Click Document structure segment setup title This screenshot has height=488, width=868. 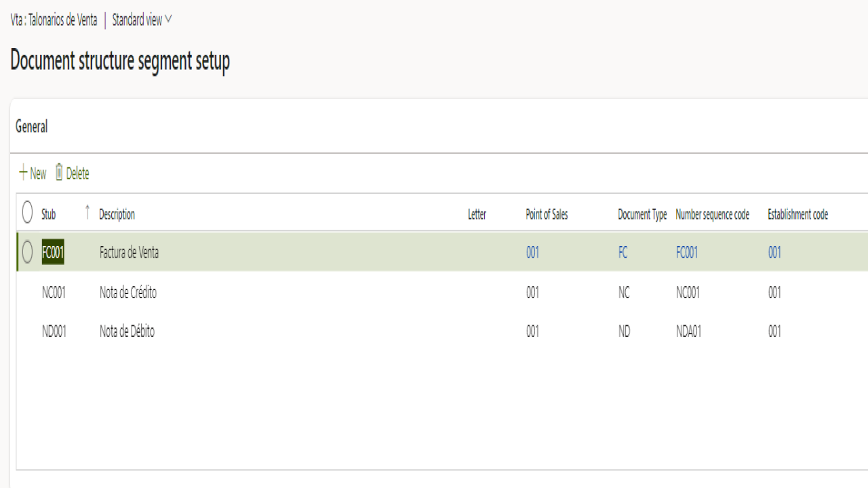(x=120, y=61)
